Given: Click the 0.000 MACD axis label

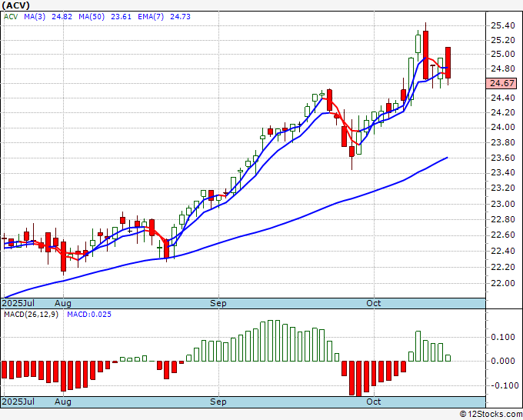Looking at the screenshot, I should point(503,361).
